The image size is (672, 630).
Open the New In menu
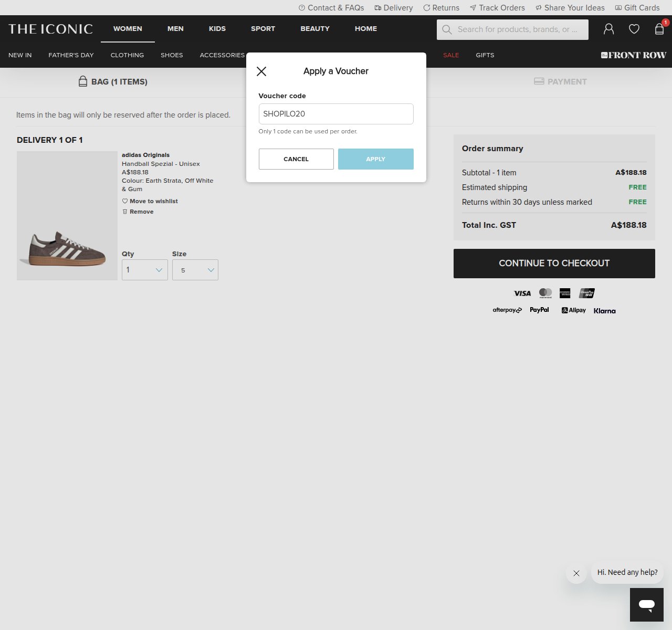tap(20, 55)
